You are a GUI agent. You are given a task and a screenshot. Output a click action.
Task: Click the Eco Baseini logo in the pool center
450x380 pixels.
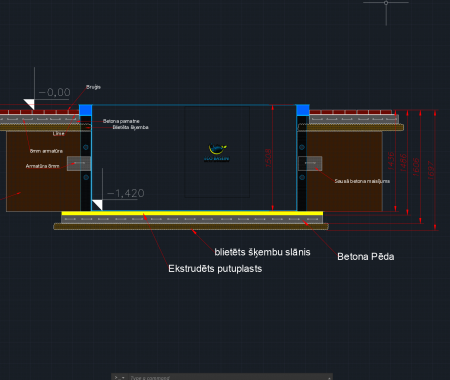pos(217,153)
